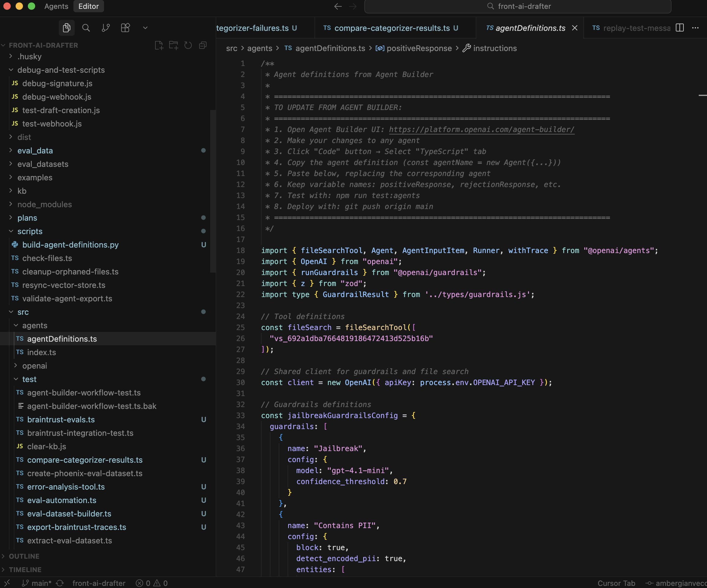Image resolution: width=707 pixels, height=588 pixels.
Task: Open the Search view in the sidebar
Action: coord(86,28)
